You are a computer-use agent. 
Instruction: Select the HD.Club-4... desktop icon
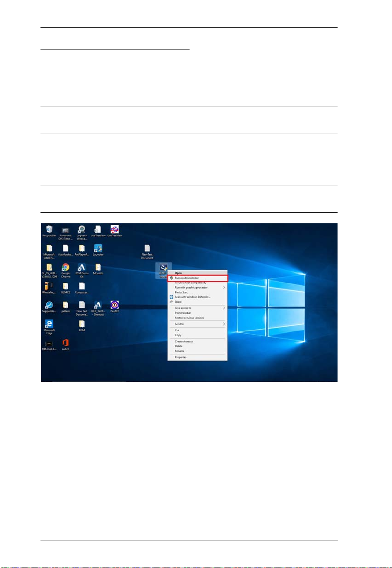[x=49, y=345]
